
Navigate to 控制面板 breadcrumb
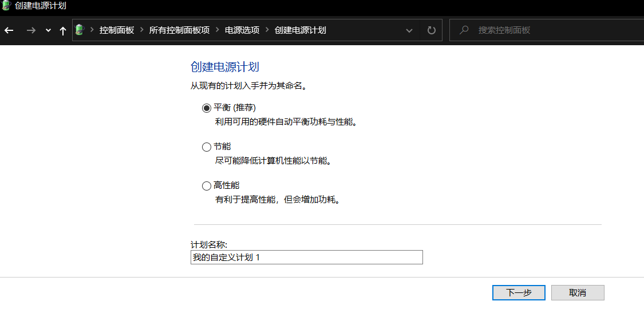tap(117, 30)
